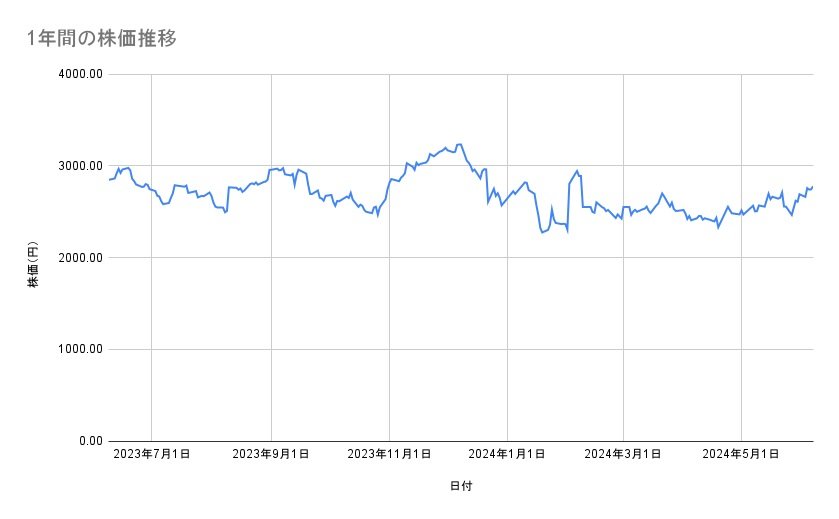This screenshot has height=519, width=839.
Task: Select the horizontal axis title 日付
Action: tap(460, 486)
